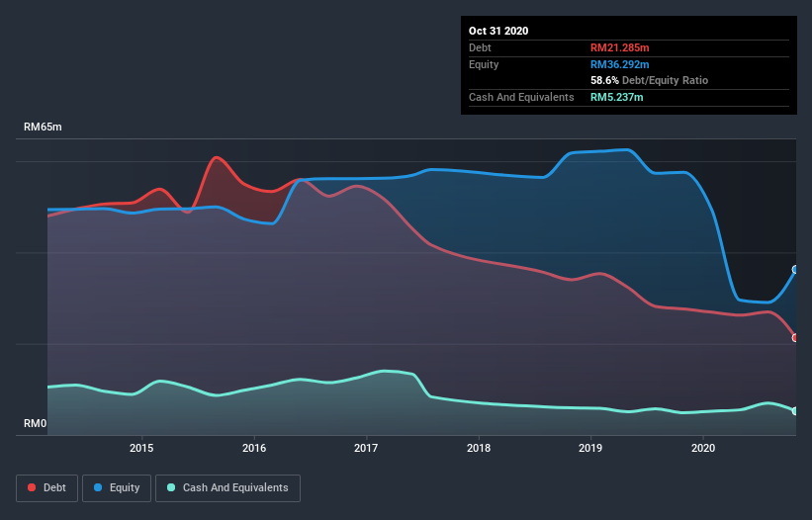Select the 2018 x-axis label
Screen dimensions: 812x520
(479, 448)
